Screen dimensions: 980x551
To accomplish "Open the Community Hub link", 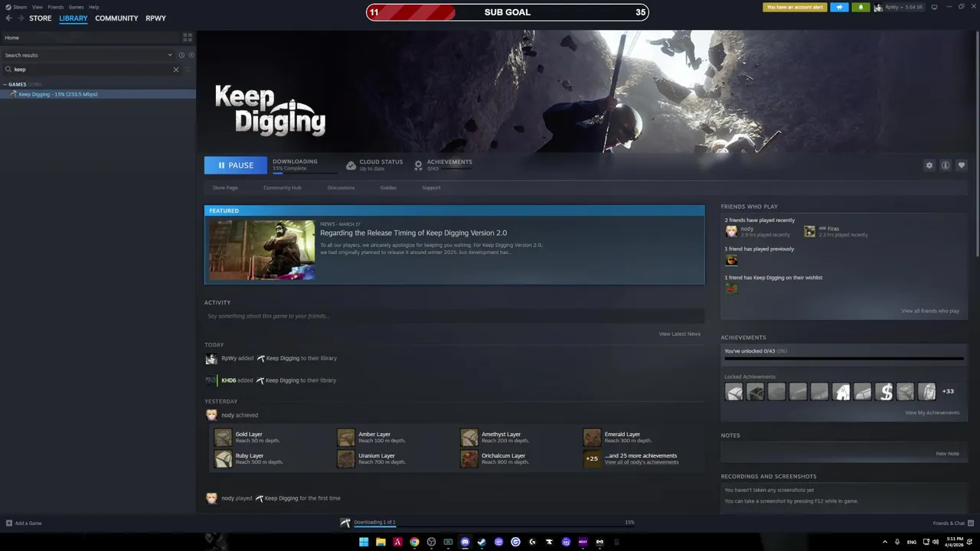I will tap(283, 187).
